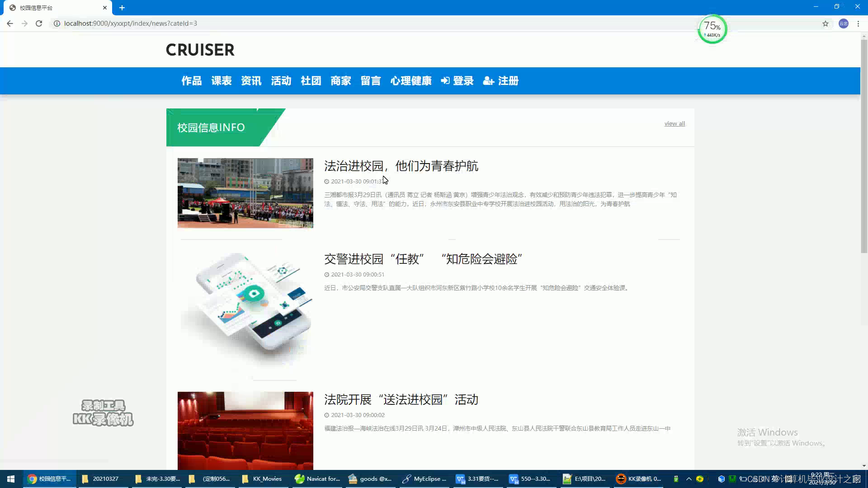
Task: Click the 登录 login link
Action: pyautogui.click(x=458, y=81)
